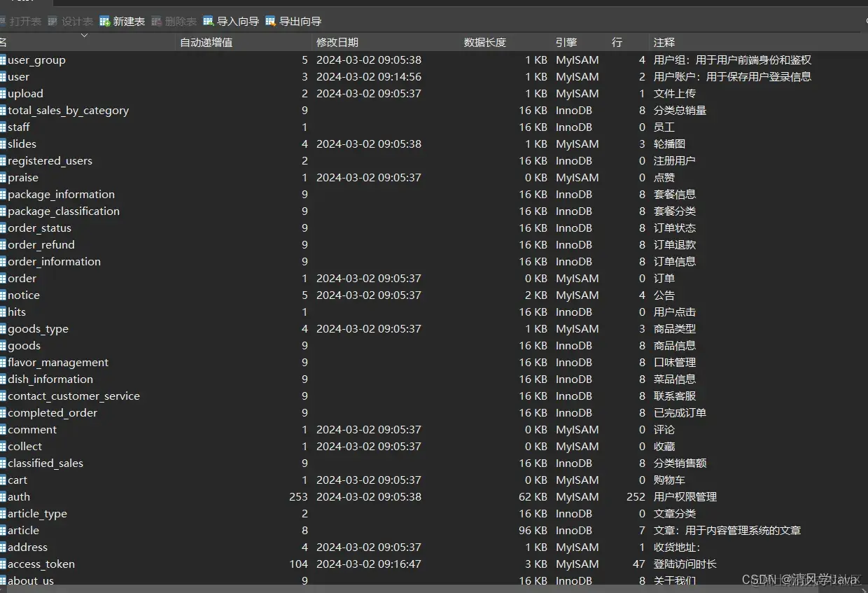This screenshot has width=868, height=593.
Task: Click the sort arrow above name column
Action: [85, 34]
